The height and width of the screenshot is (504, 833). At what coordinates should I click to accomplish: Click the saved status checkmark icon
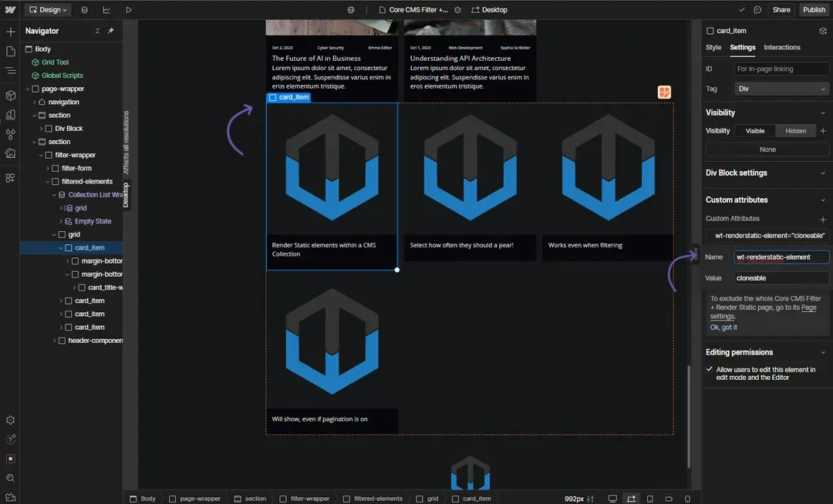pyautogui.click(x=742, y=9)
